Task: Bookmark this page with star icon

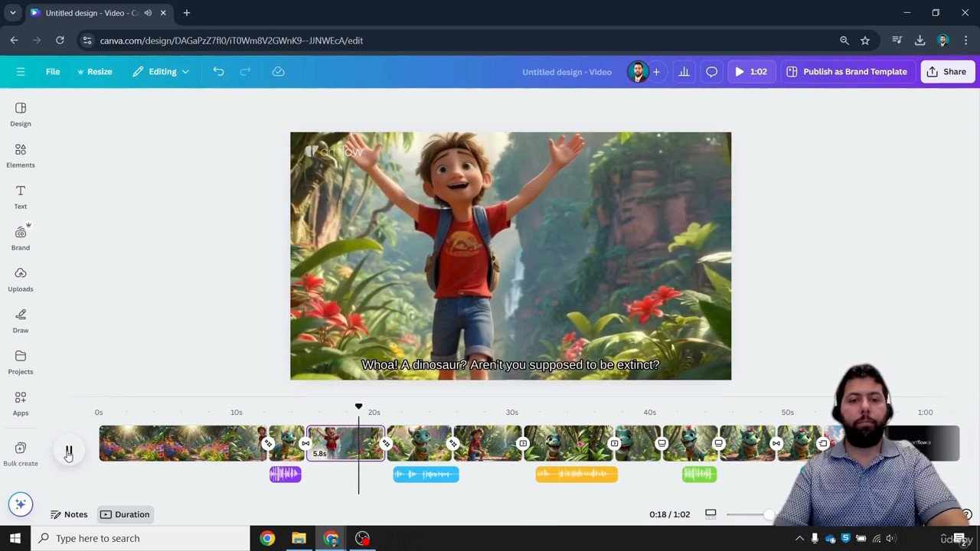Action: (x=865, y=41)
